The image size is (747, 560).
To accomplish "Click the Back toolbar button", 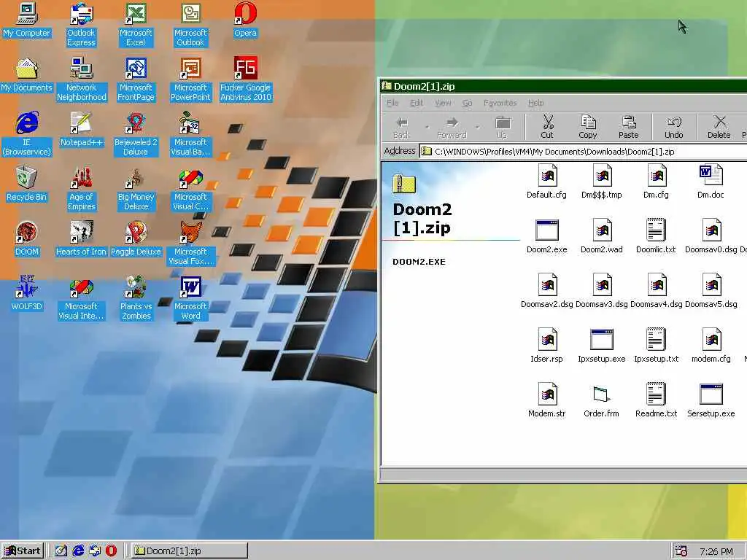I will 402,127.
